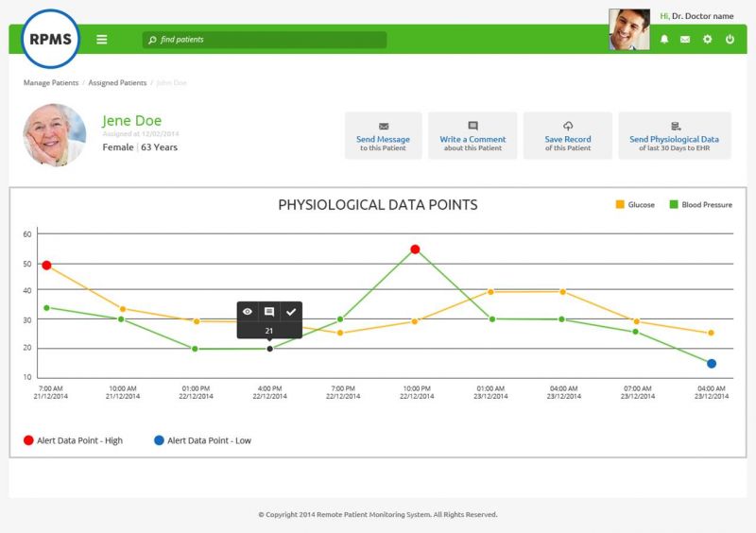Click Save Record of this Patient button
756x533 pixels.
click(x=568, y=135)
